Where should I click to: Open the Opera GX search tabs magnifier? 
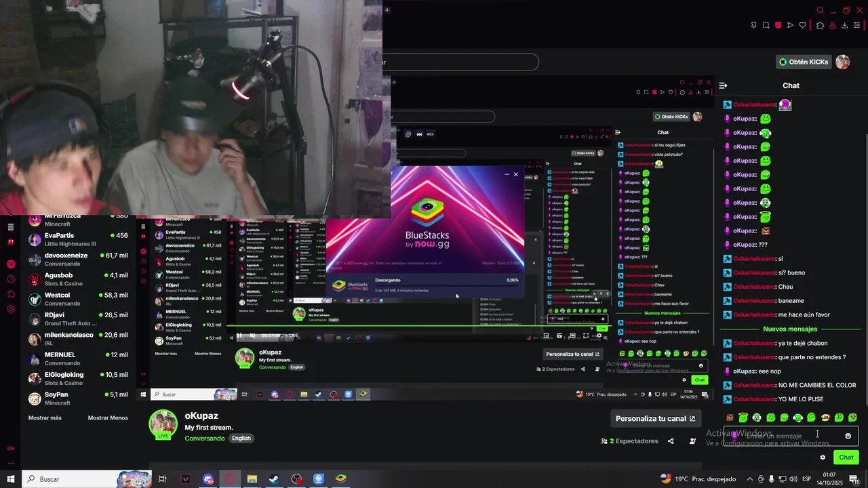click(x=820, y=10)
